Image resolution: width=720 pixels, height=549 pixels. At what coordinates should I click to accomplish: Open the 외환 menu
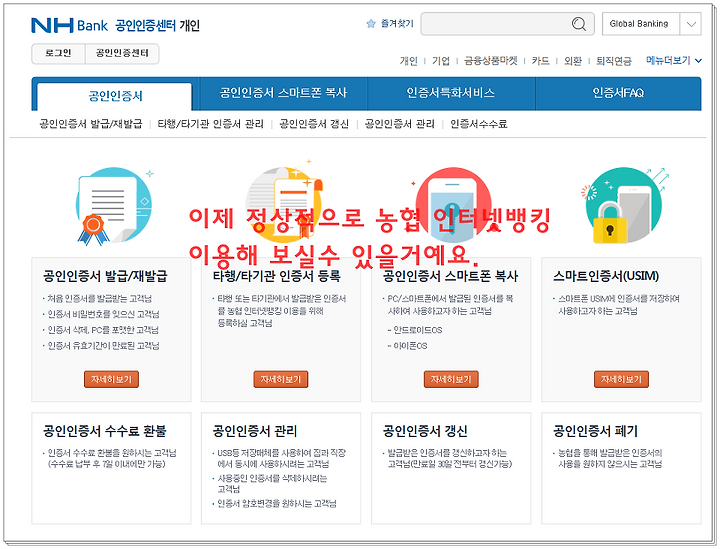point(573,61)
